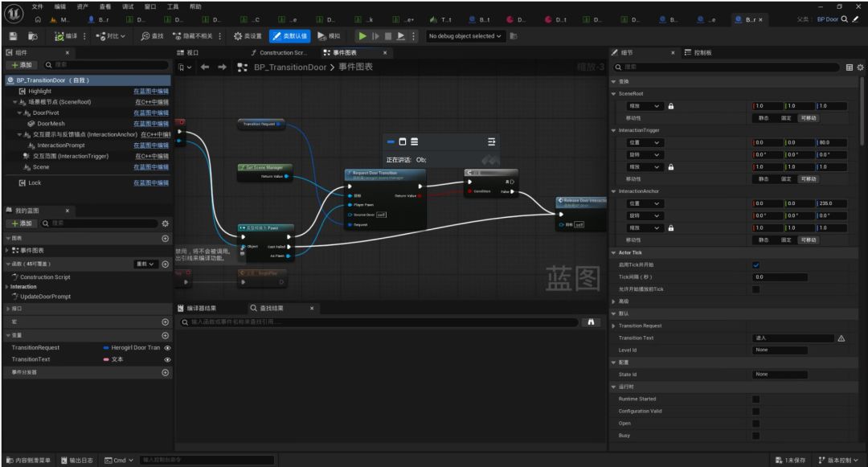Image resolution: width=868 pixels, height=467 pixels.
Task: Open 类设置 class settings
Action: 248,36
